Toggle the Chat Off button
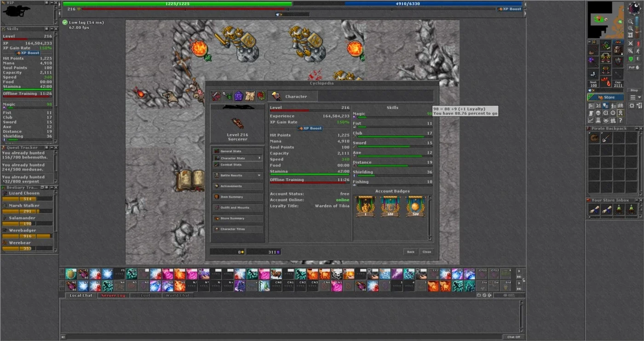 pos(513,337)
